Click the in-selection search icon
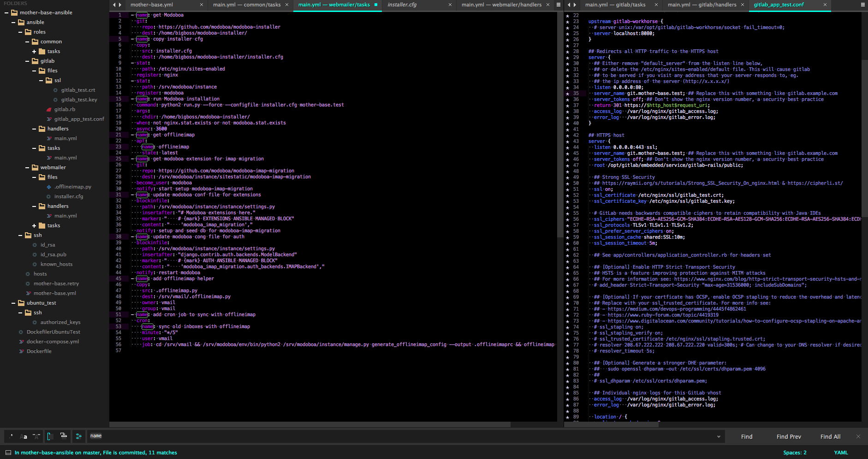868x459 pixels. pos(64,436)
